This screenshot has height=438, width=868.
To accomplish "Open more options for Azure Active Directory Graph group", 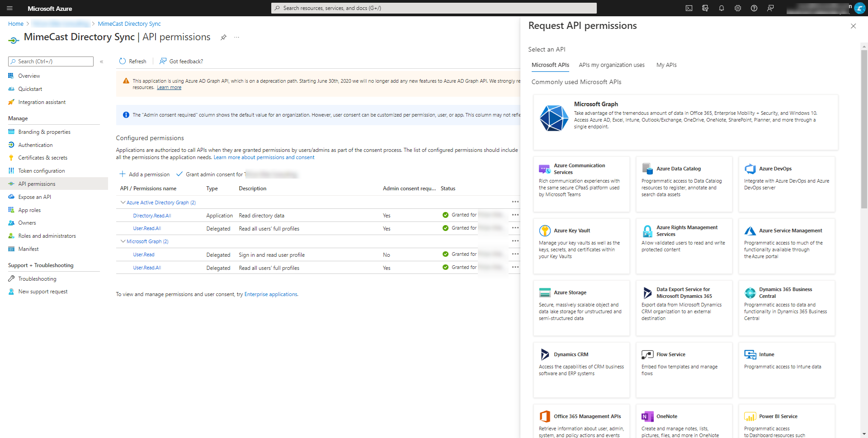I will (515, 202).
